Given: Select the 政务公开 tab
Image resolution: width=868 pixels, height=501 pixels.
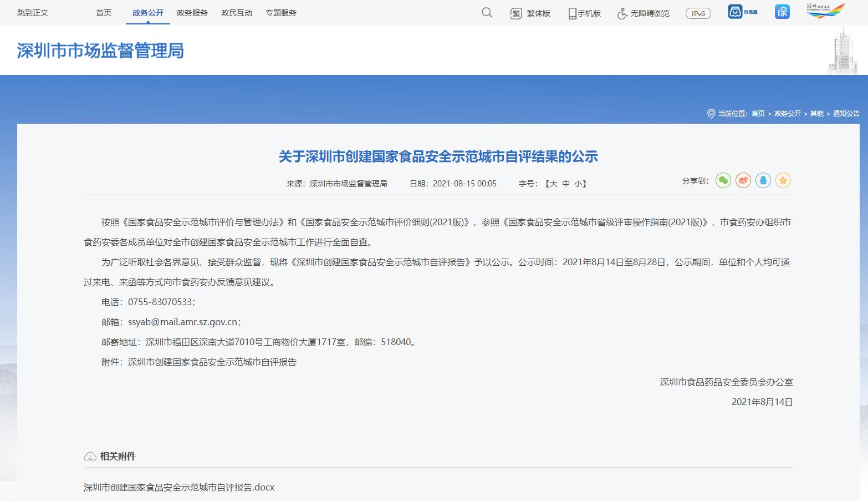Looking at the screenshot, I should pos(147,13).
